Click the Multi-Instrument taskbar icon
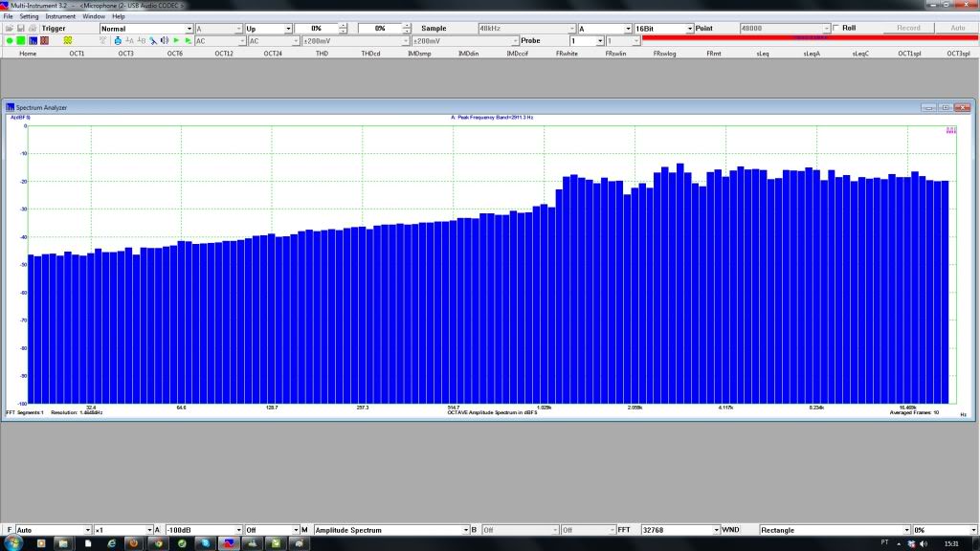Screen dimensions: 980x551 (x=229, y=543)
